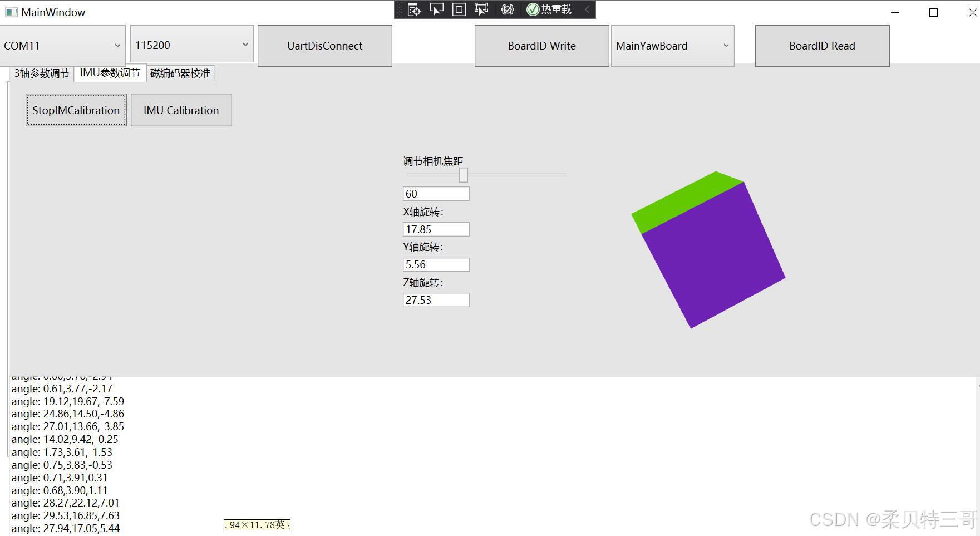The height and width of the screenshot is (536, 980).
Task: Click the StopIMCalibration button
Action: click(76, 110)
